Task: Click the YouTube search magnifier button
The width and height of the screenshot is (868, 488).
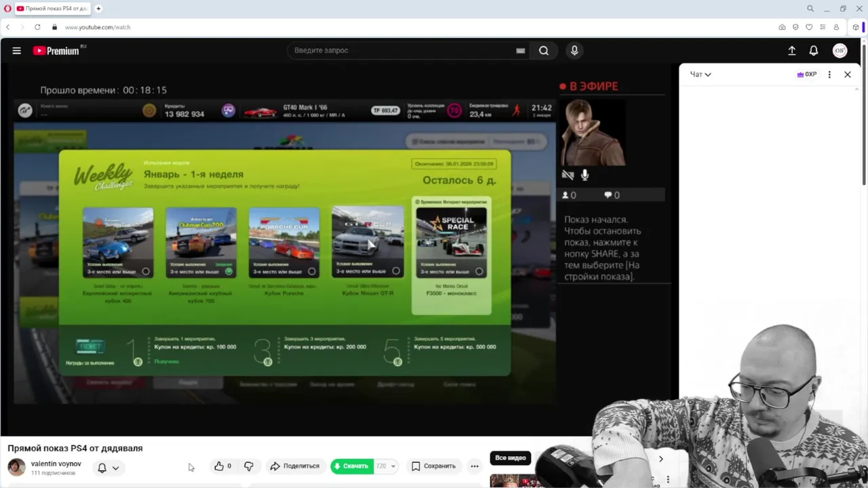Action: [544, 50]
